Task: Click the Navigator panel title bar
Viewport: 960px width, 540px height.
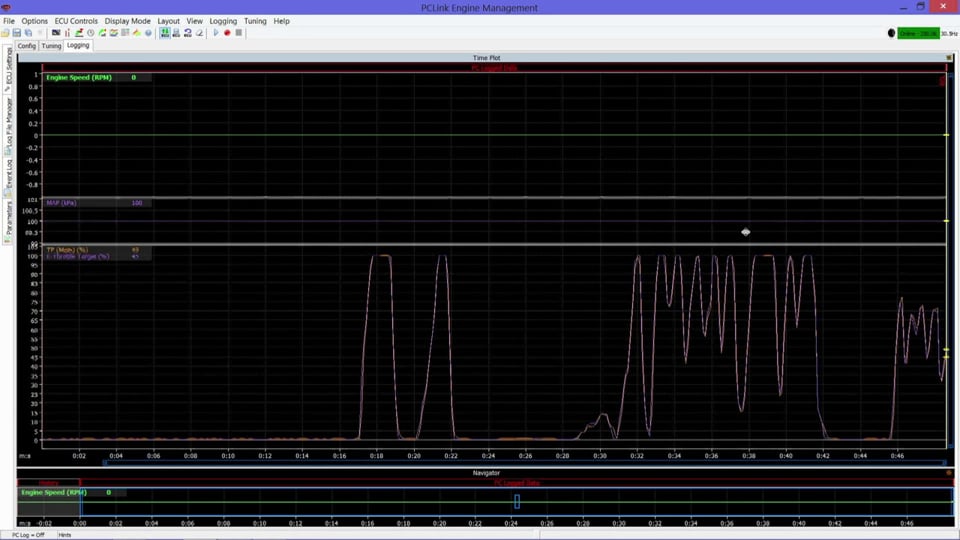Action: click(x=486, y=473)
